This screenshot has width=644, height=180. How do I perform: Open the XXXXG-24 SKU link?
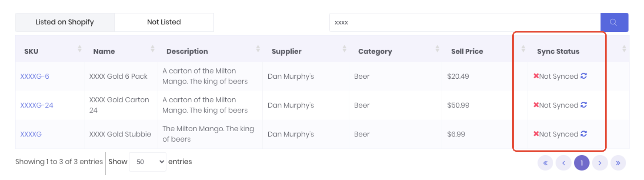(x=37, y=105)
